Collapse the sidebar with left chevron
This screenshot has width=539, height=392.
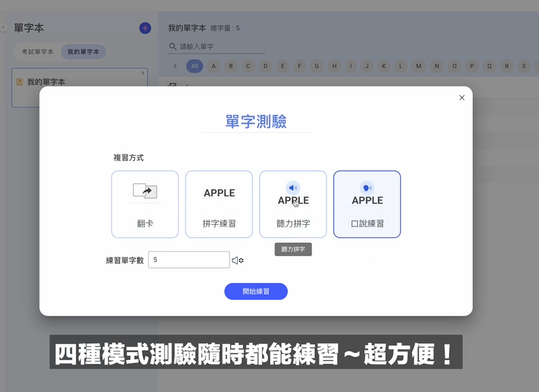(x=4, y=28)
